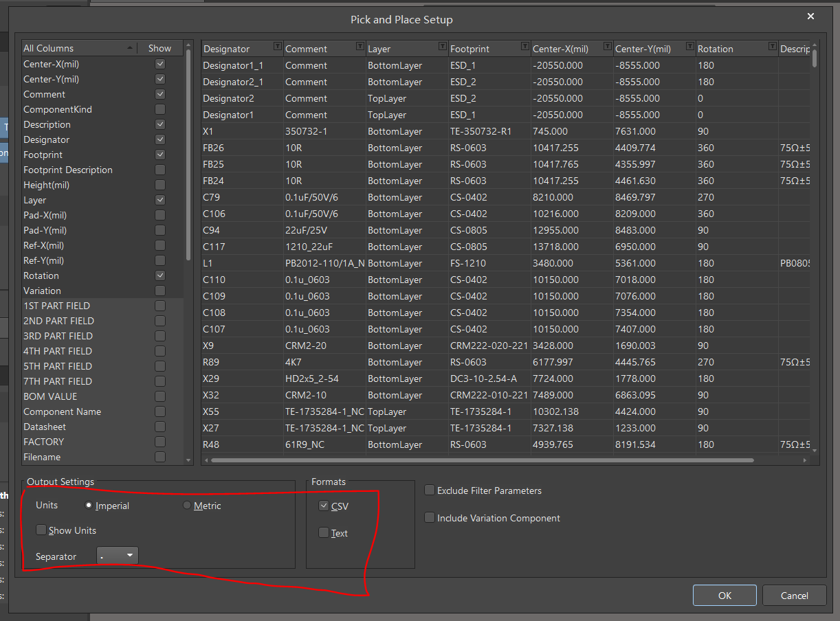Click the 61R9_NC comment cell
840x621 pixels.
click(x=325, y=444)
